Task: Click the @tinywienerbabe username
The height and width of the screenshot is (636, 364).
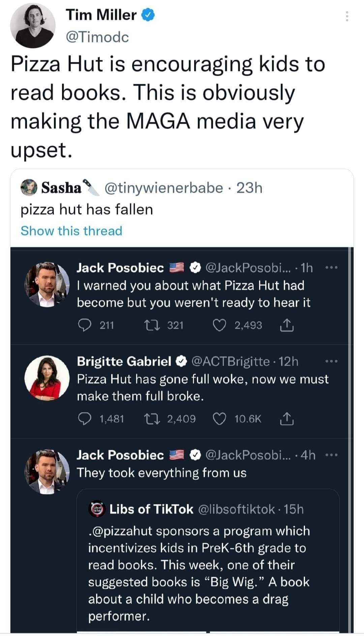Action: (164, 188)
